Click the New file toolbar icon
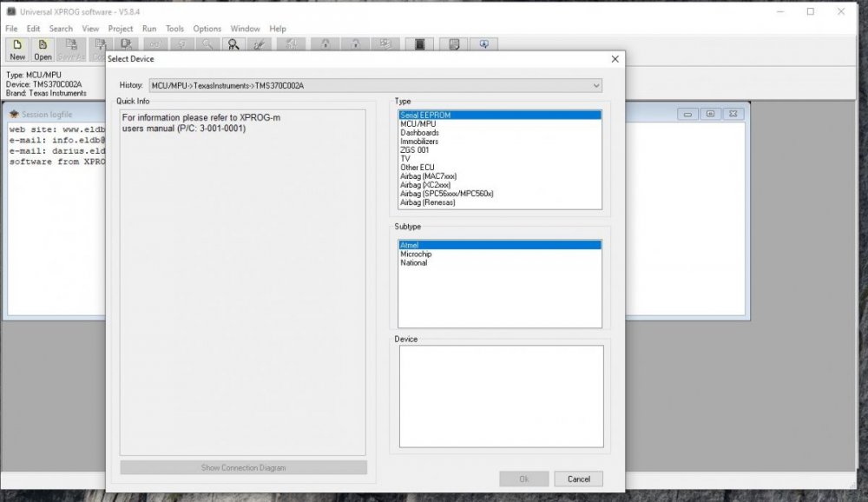Screen dimensions: 868x502 pos(17,49)
